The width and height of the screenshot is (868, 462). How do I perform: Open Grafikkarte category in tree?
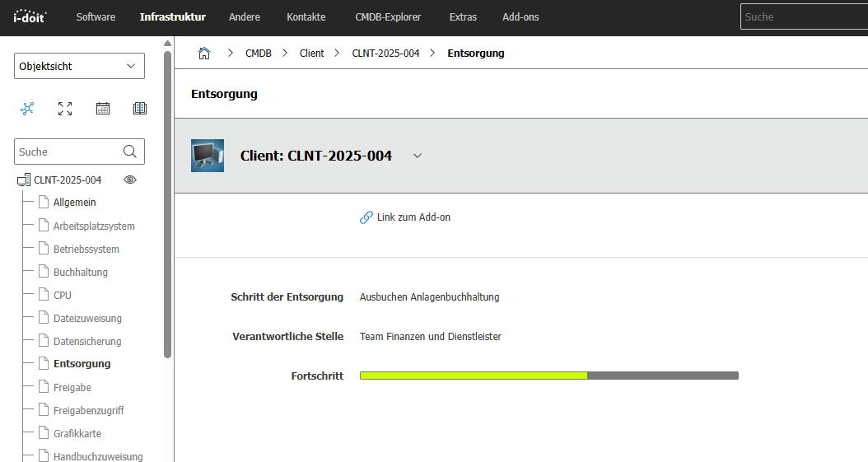point(77,434)
